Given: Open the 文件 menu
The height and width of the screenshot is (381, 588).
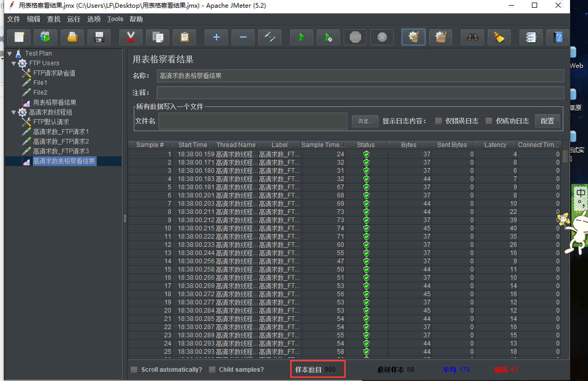Looking at the screenshot, I should 13,19.
